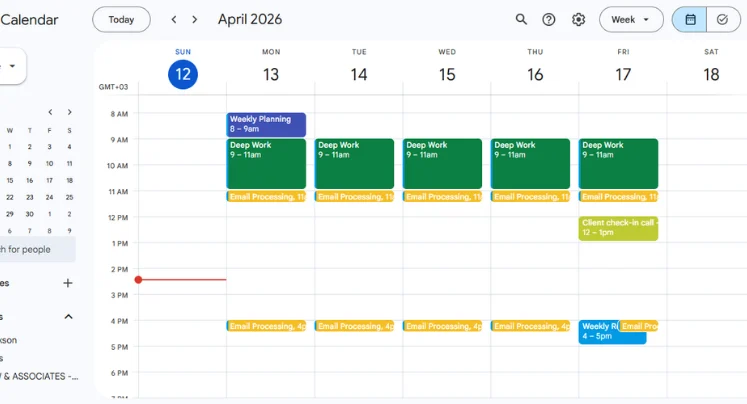This screenshot has height=404, width=747.
Task: Click the Today button
Action: click(x=121, y=20)
